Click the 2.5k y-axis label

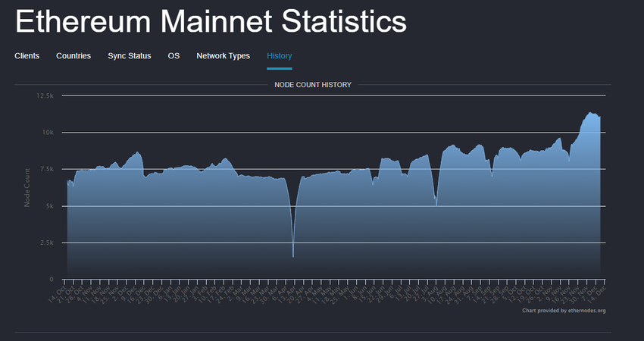[45, 242]
